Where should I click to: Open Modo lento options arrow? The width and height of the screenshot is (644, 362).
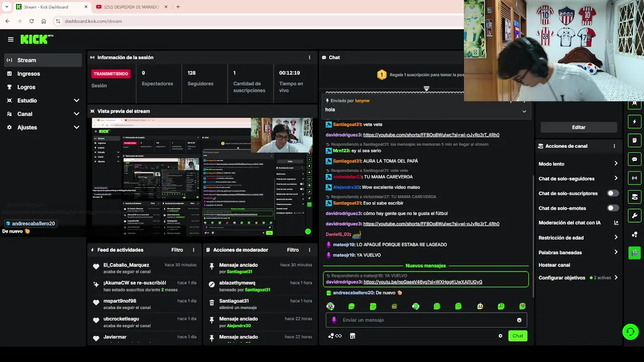[x=616, y=164]
